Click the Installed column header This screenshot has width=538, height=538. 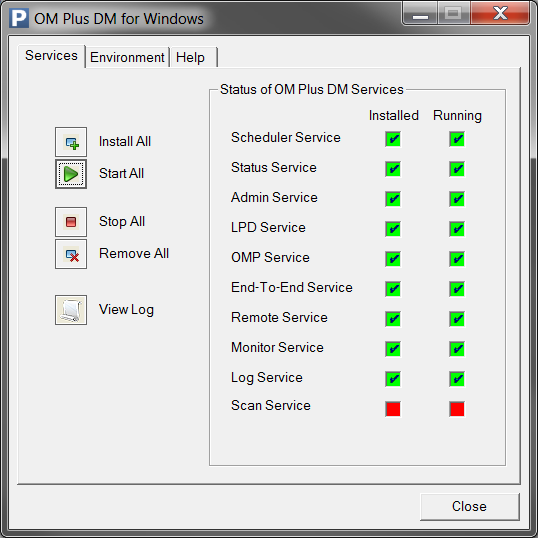pyautogui.click(x=394, y=116)
